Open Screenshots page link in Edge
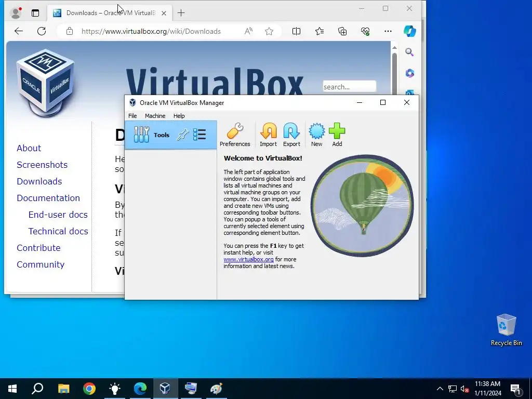Image resolution: width=532 pixels, height=399 pixels. 42,165
